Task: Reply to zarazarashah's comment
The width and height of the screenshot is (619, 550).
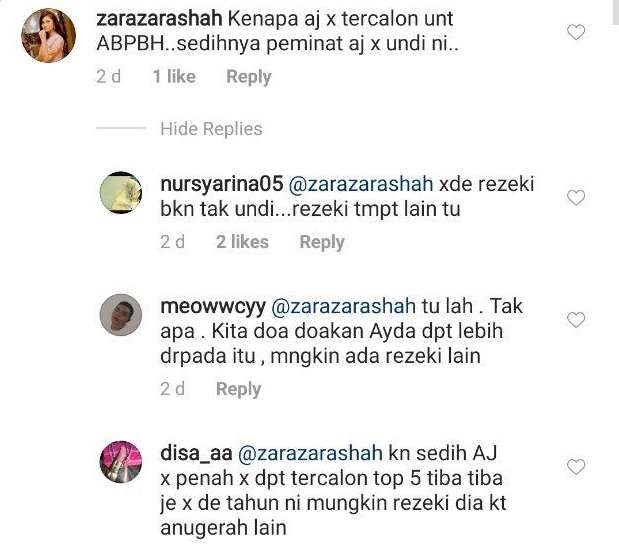Action: (249, 77)
